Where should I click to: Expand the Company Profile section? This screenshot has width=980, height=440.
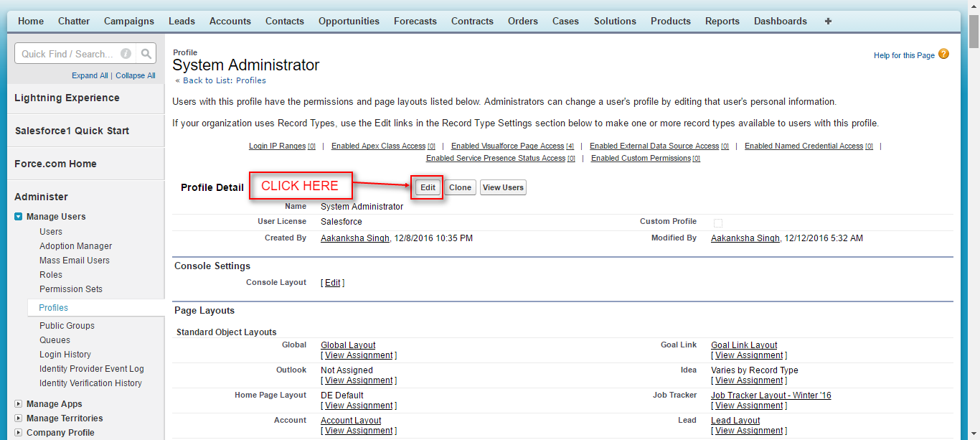pyautogui.click(x=19, y=433)
